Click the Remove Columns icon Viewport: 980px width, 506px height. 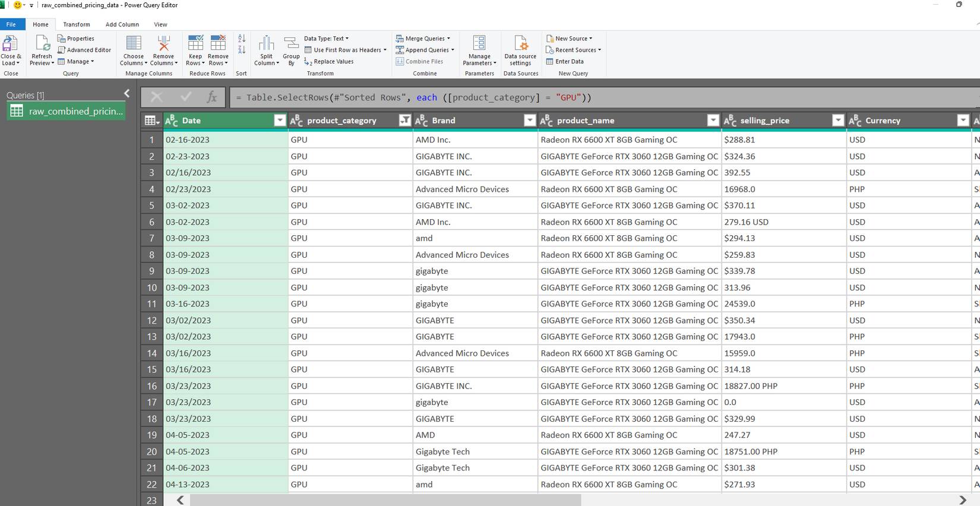[163, 44]
